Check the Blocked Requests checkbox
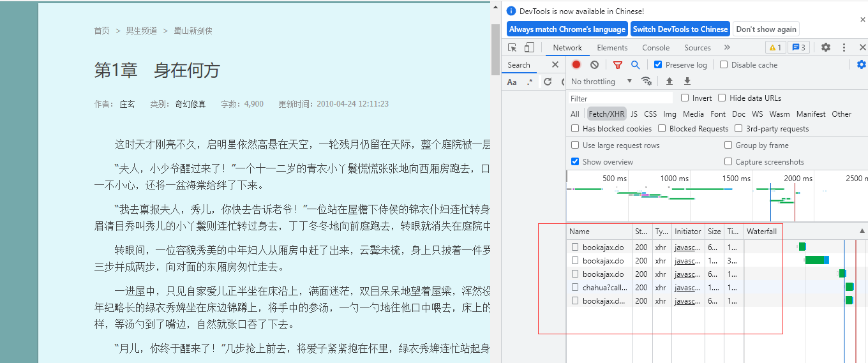This screenshot has width=868, height=363. 662,128
